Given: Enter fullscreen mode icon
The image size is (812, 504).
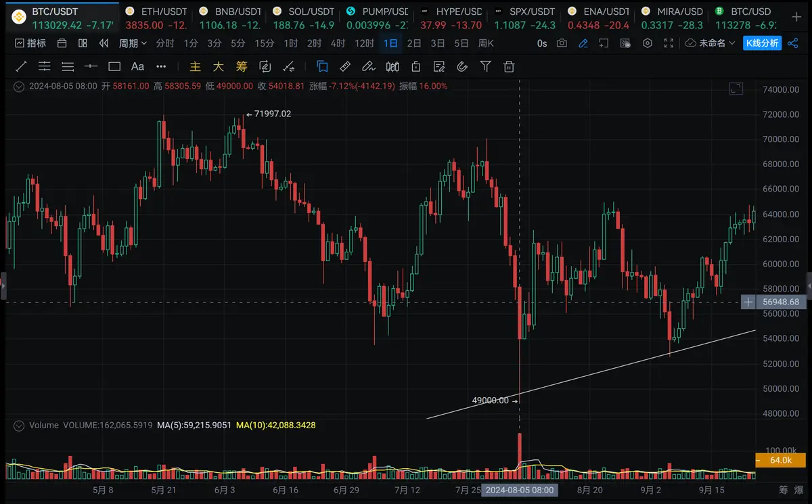Looking at the screenshot, I should [x=669, y=43].
